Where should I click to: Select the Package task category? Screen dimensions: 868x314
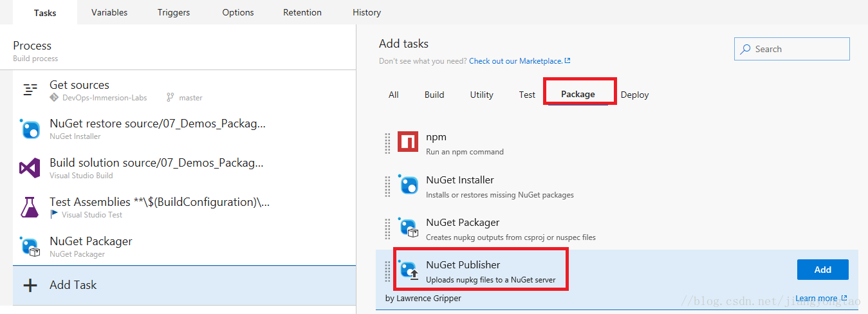pyautogui.click(x=578, y=94)
